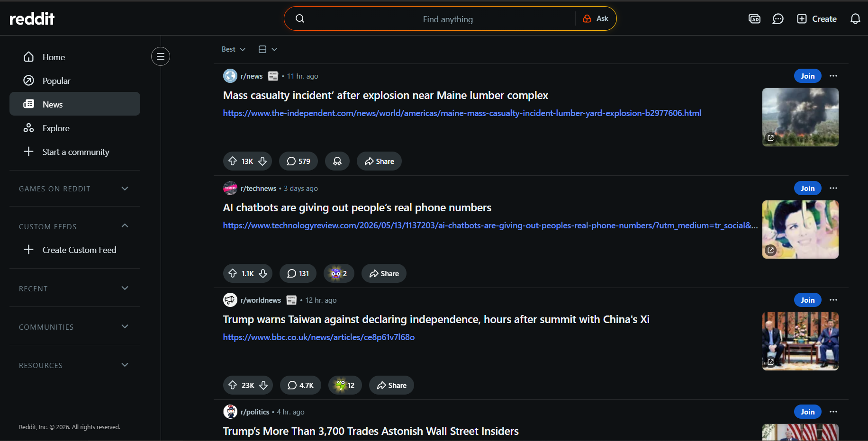
Task: Open the Mass casualty incident post title
Action: (x=386, y=95)
